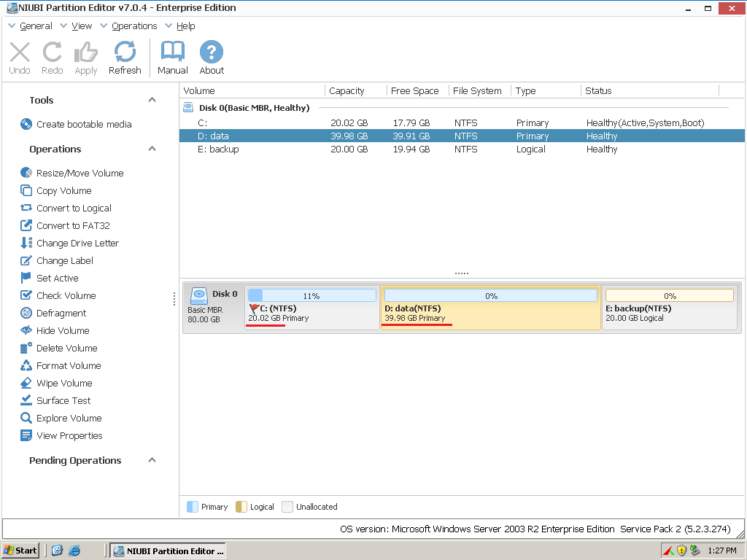Select Convert to FAT32

point(65,226)
